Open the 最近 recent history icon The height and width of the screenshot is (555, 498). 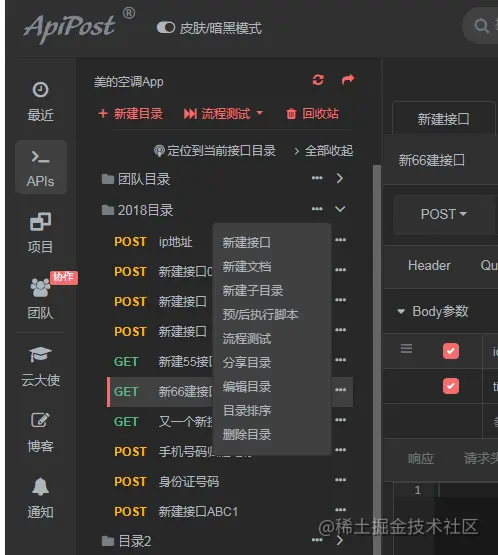pyautogui.click(x=40, y=90)
